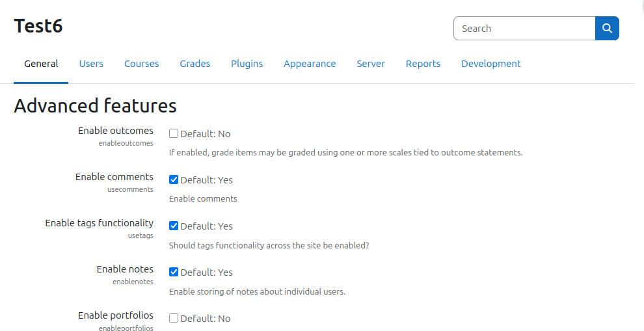Click the magnifying glass search button
Screen dimensions: 644x331
pyautogui.click(x=607, y=29)
